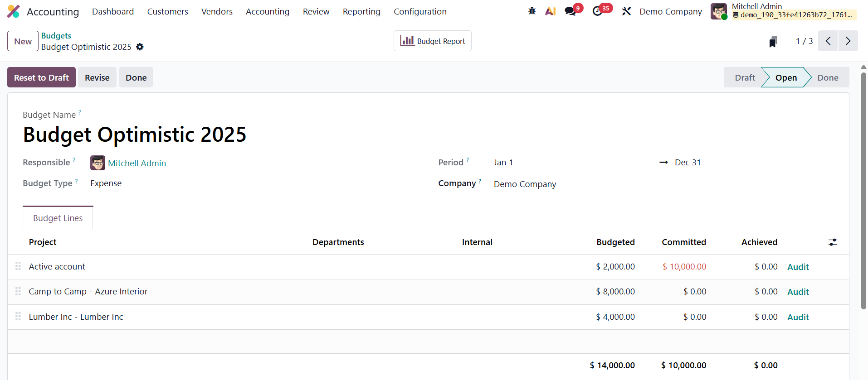Screen dimensions: 868x380
Task: Click the gear icon beside budget title
Action: (140, 47)
